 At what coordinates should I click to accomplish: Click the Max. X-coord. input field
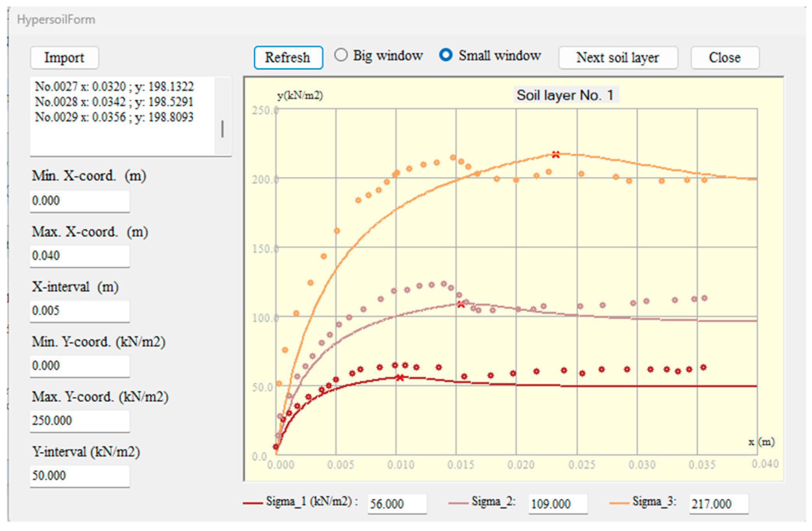click(x=79, y=256)
